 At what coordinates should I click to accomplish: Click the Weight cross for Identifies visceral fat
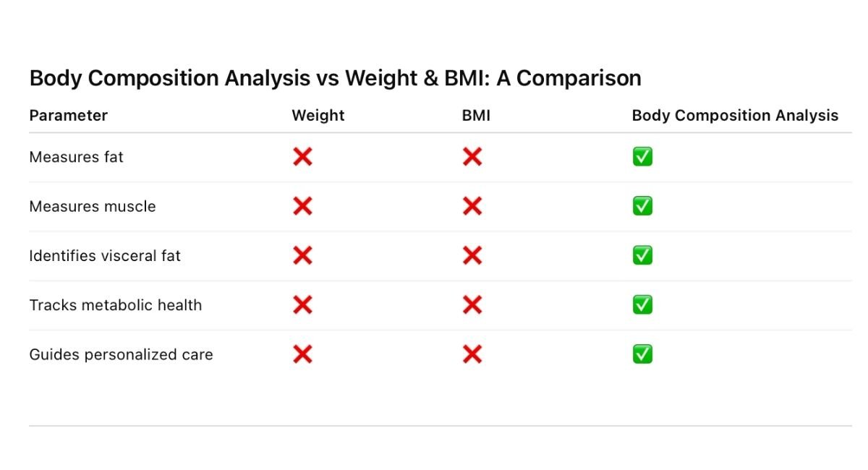click(x=302, y=255)
